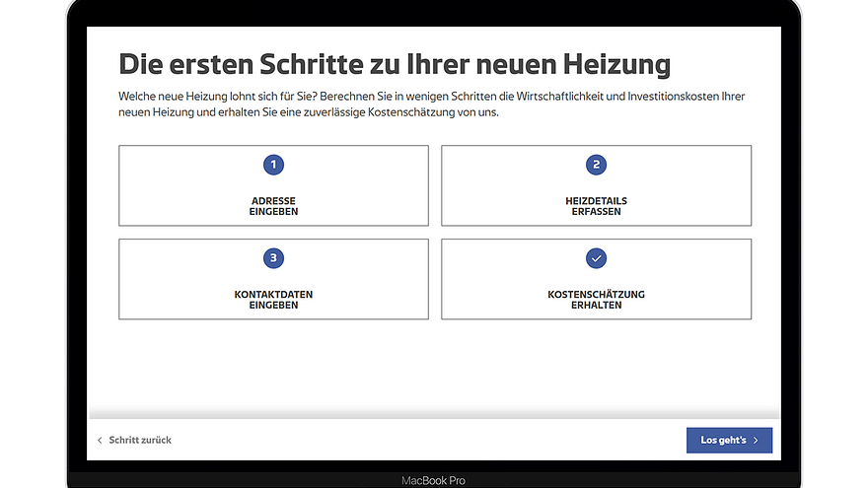Image resolution: width=868 pixels, height=488 pixels.
Task: Click the blue step 3 circle icon
Action: [x=273, y=258]
